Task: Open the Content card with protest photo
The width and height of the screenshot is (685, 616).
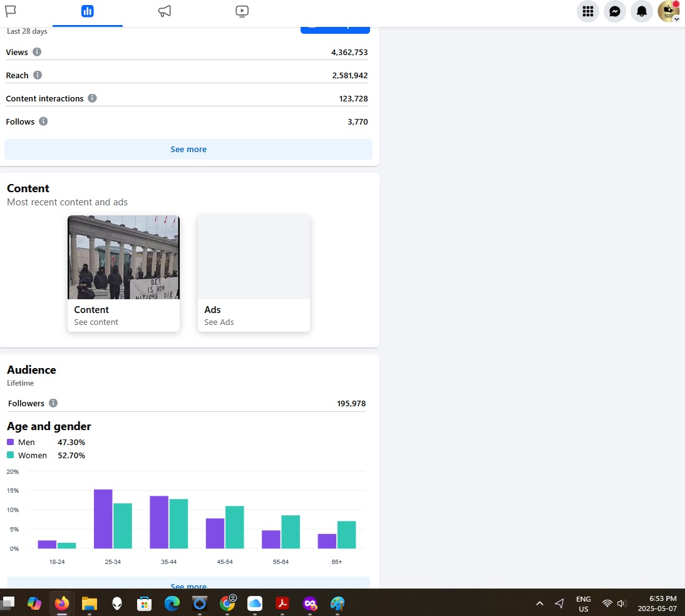Action: pos(123,274)
